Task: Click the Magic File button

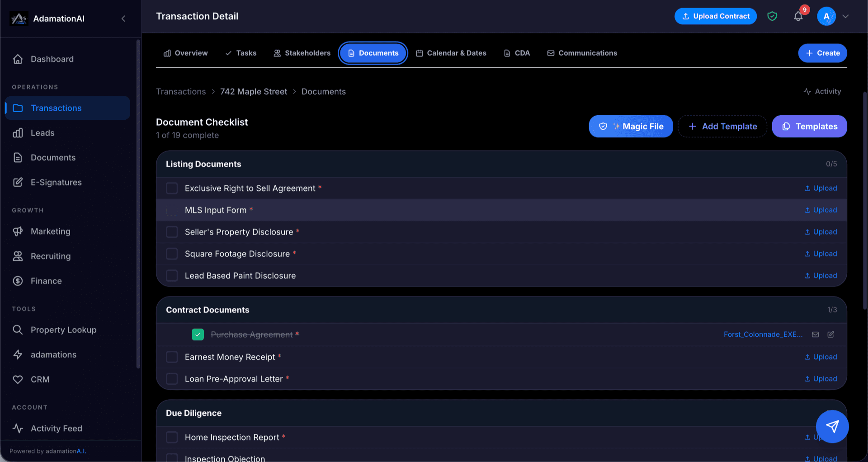Action: click(x=631, y=126)
